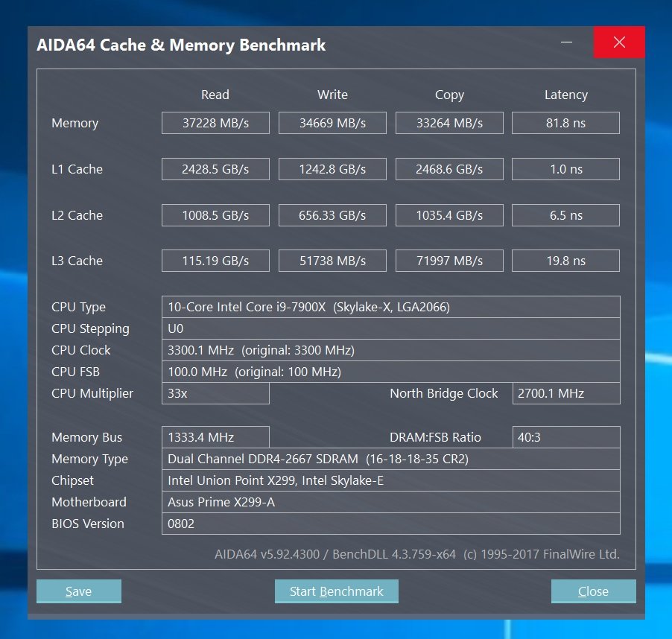Click L2 Cache Copy 1035.4 GB/s
The width and height of the screenshot is (672, 639).
click(x=449, y=215)
